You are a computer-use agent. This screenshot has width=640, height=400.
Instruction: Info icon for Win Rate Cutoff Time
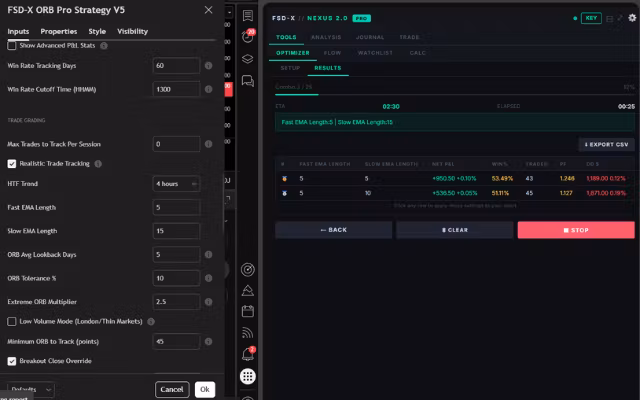208,89
